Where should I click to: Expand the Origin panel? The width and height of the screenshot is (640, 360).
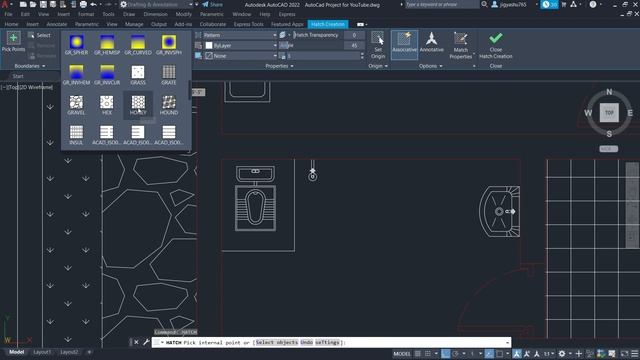pyautogui.click(x=378, y=66)
